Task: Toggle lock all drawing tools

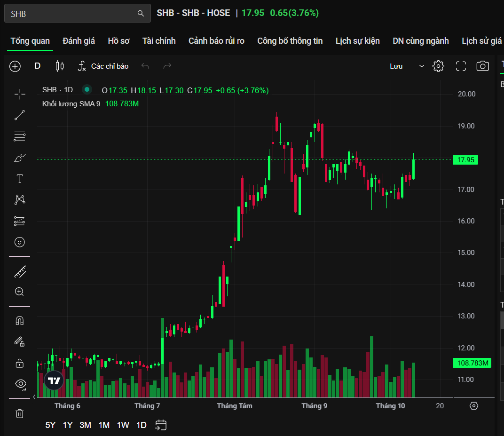Action: tap(20, 363)
